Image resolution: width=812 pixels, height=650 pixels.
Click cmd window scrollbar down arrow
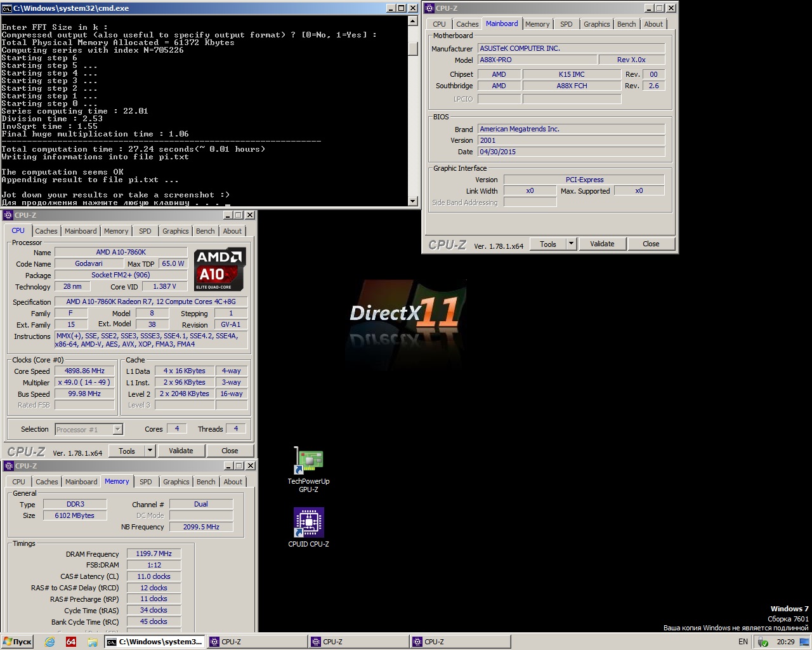pos(413,201)
